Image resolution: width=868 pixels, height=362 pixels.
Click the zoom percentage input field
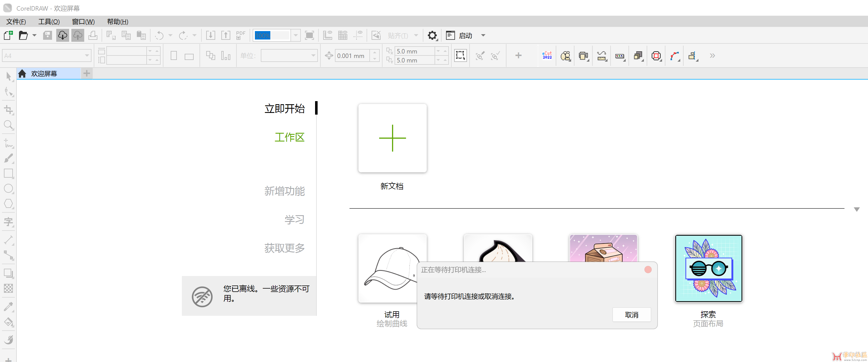coord(272,35)
